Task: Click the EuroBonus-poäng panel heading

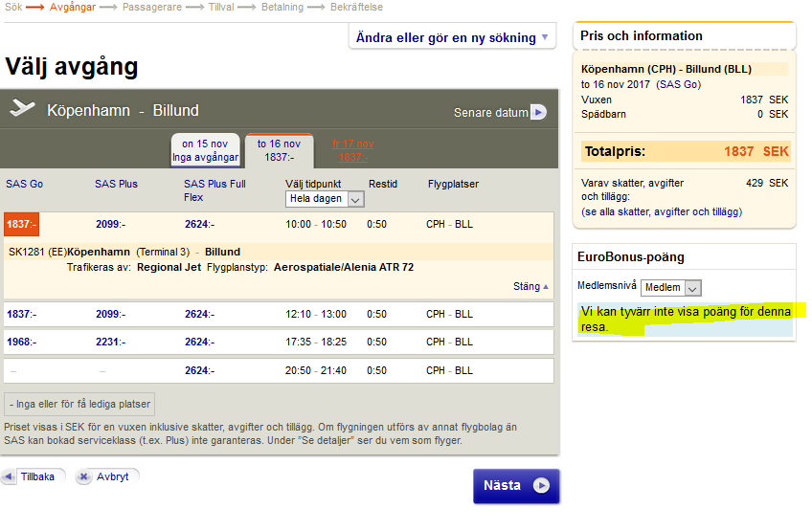Action: click(x=631, y=256)
